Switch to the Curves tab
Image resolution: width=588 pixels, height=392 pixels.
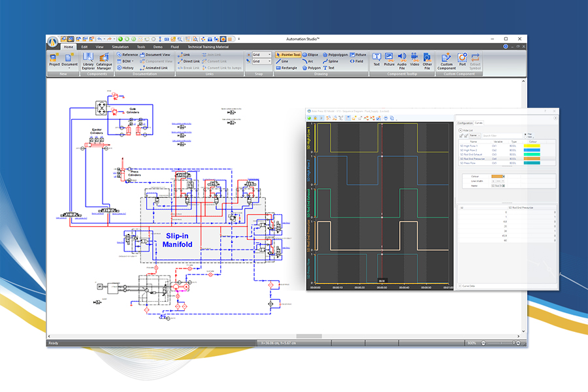pos(479,123)
